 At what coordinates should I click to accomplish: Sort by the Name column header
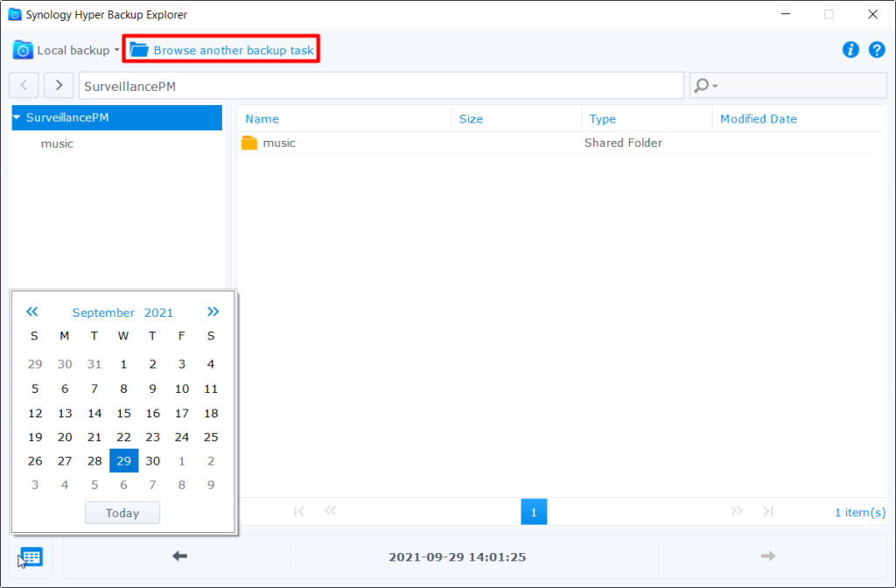pyautogui.click(x=344, y=119)
